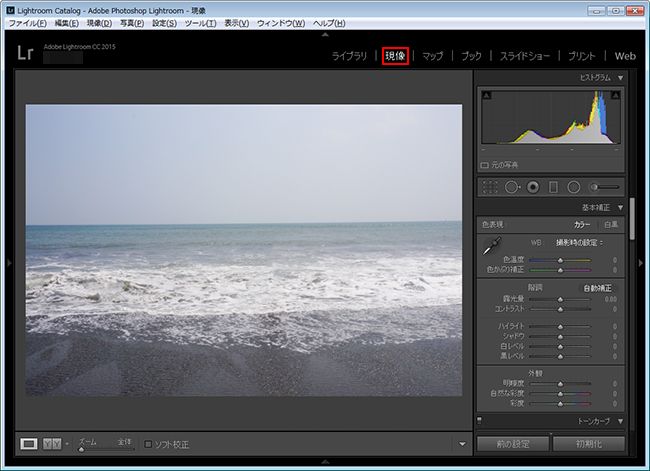The image size is (650, 471).
Task: Toggle highlight clipping indicator in histogram
Action: [x=616, y=95]
